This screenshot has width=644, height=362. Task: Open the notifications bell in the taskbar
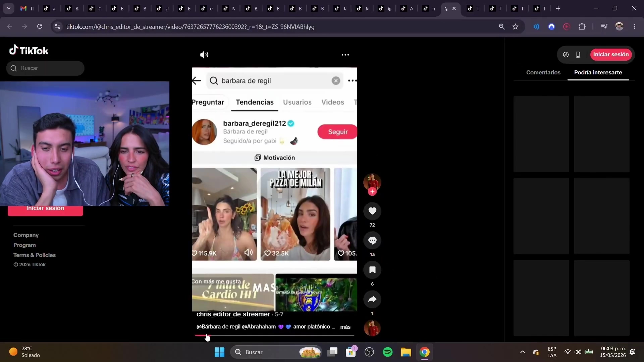[x=633, y=352]
